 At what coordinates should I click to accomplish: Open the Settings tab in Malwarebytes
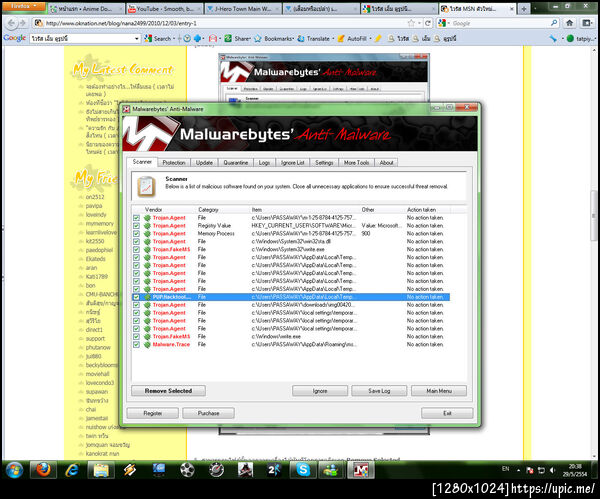tap(324, 163)
